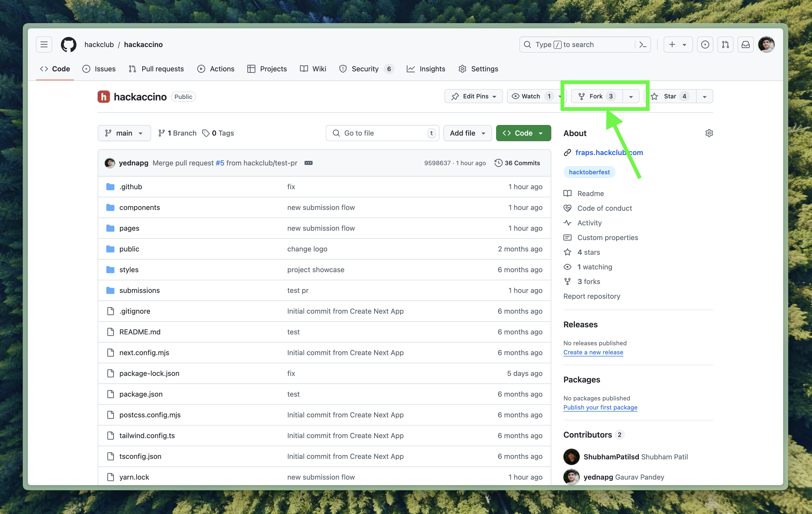
Task: Click the Actions icon
Action: pyautogui.click(x=202, y=69)
